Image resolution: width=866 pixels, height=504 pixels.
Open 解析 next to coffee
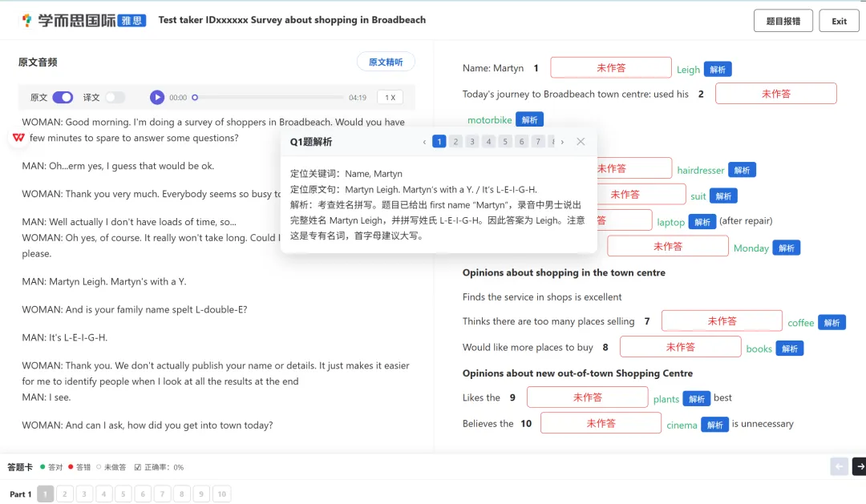(832, 322)
